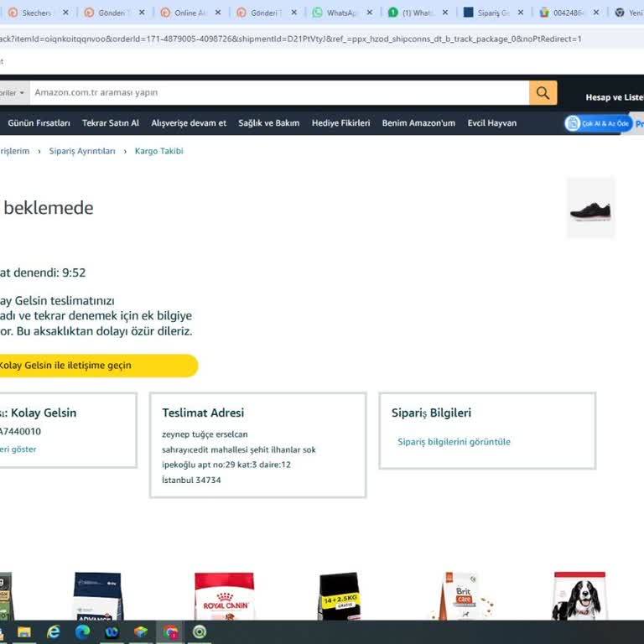644x644 pixels.
Task: Close the (1) What... tab
Action: pos(444,13)
